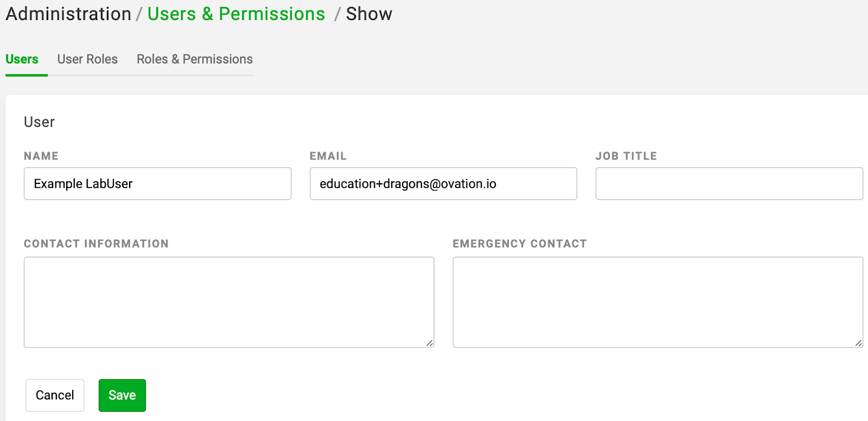Focus the Name field containing Example LabUser
This screenshot has width=868, height=421.
[157, 183]
